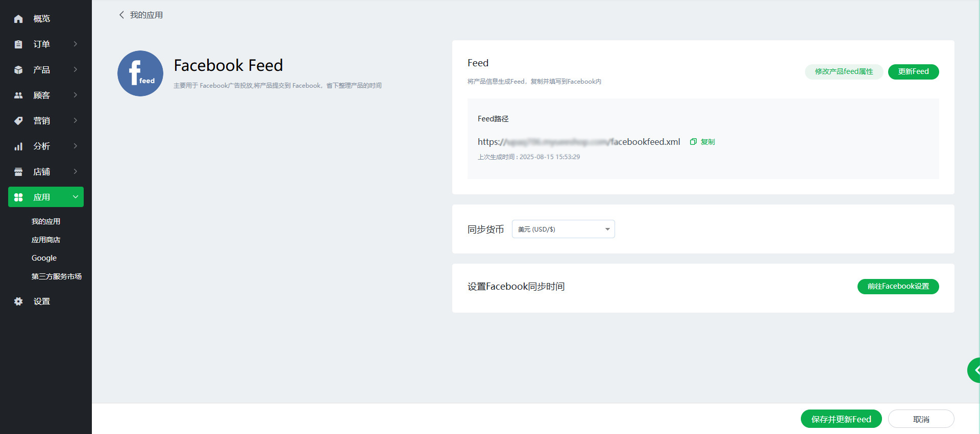Screen dimensions: 980x434
Task: Click the 更新Feed button
Action: tap(914, 71)
